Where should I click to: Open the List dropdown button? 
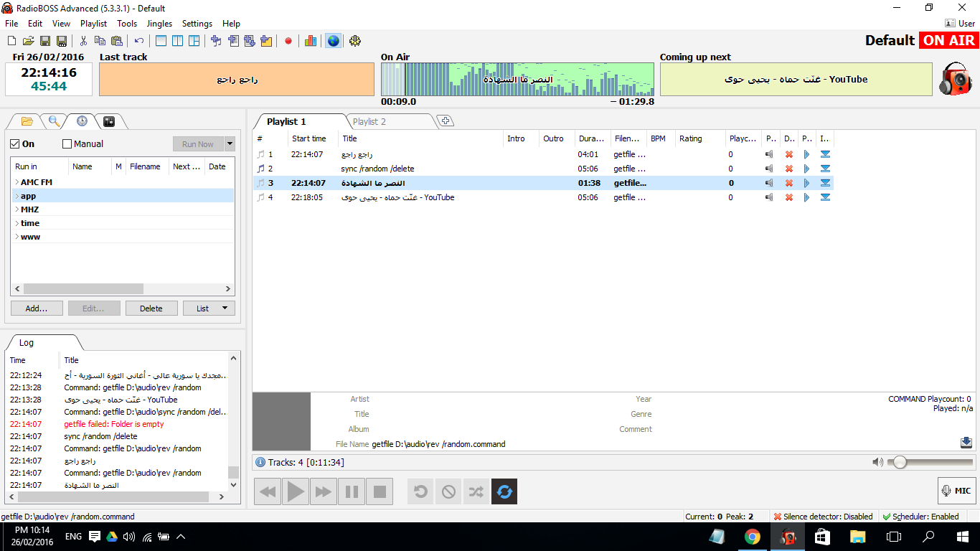209,309
